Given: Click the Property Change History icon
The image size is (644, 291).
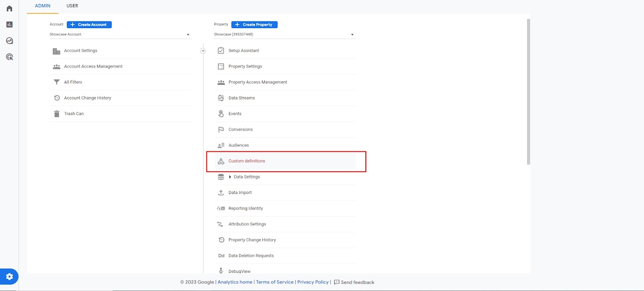Looking at the screenshot, I should pyautogui.click(x=221, y=240).
